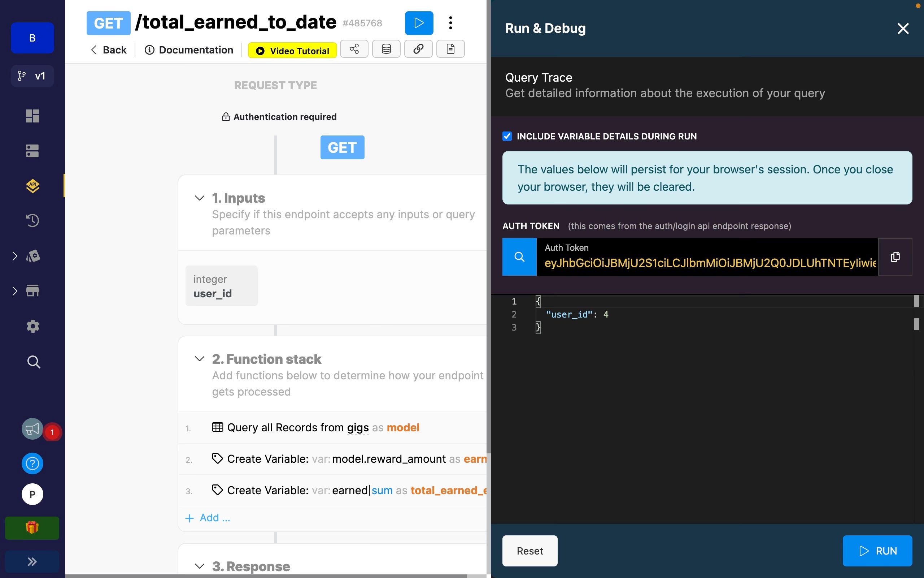This screenshot has height=578, width=924.
Task: Click the share icon in endpoint toolbar
Action: [x=354, y=49]
